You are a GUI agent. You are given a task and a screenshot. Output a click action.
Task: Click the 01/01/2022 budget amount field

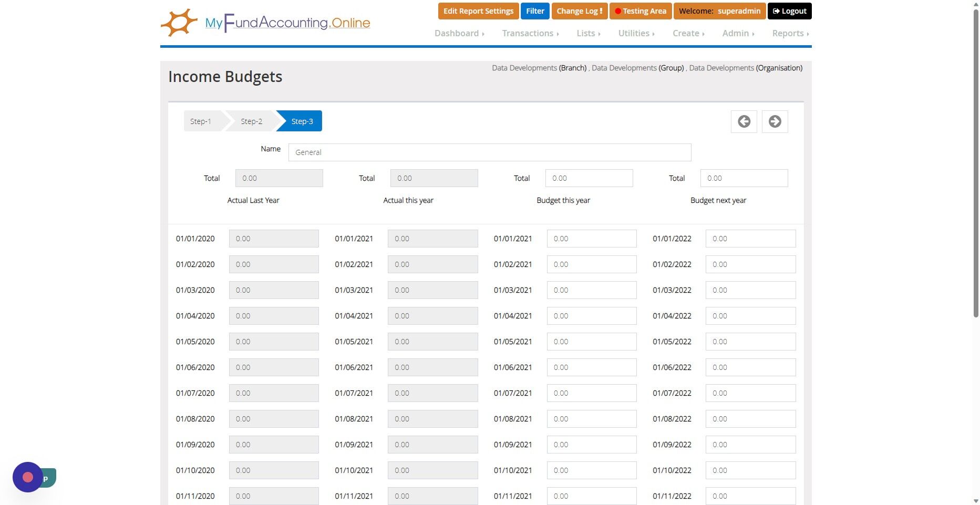click(x=750, y=239)
